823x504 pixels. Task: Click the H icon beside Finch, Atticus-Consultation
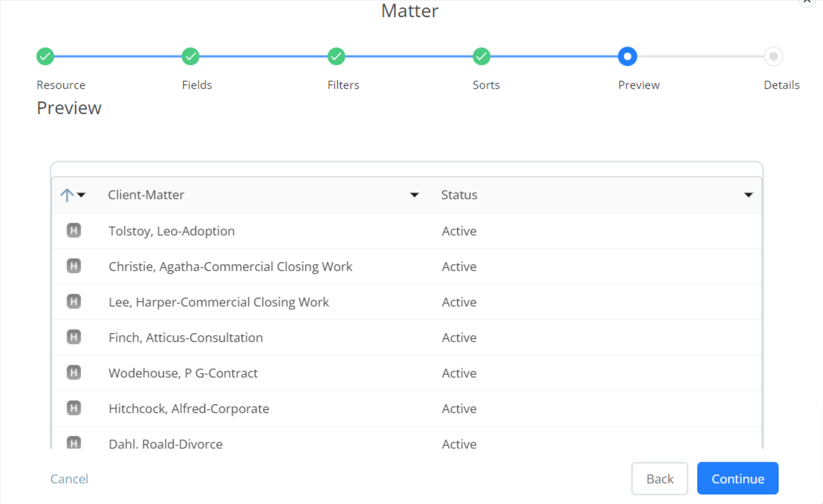[74, 337]
